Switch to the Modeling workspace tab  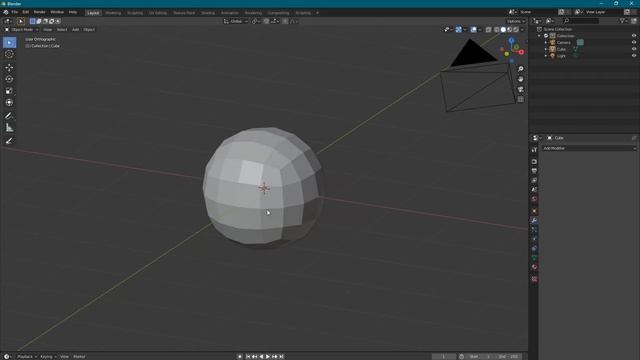[x=113, y=13]
